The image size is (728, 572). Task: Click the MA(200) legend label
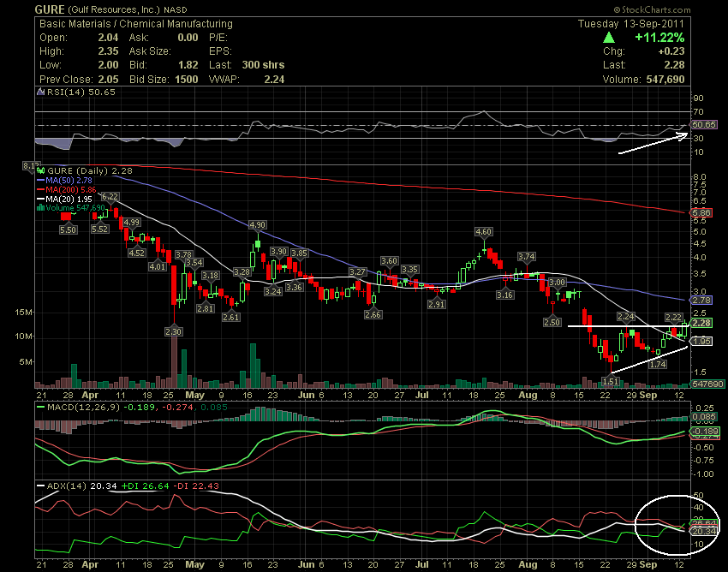(71, 189)
